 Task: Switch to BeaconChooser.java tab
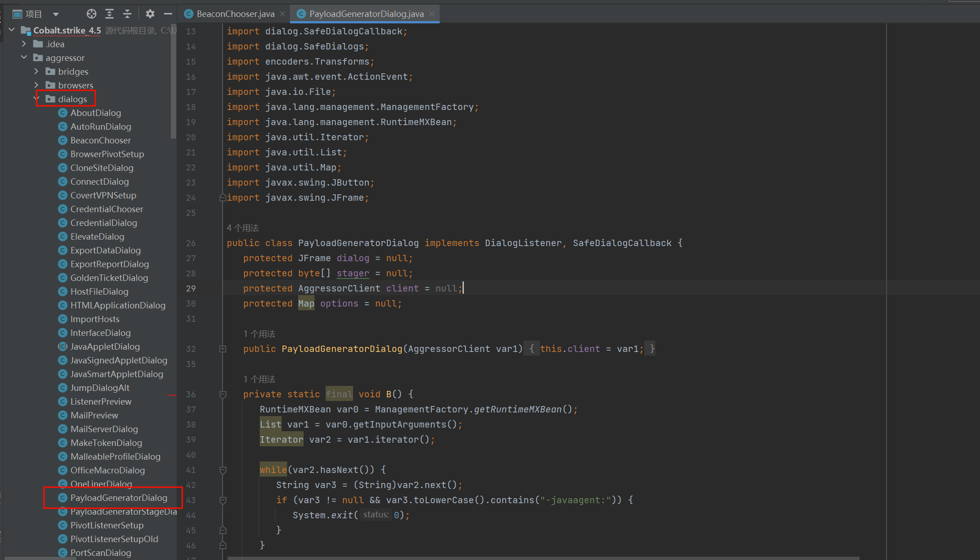coord(235,14)
